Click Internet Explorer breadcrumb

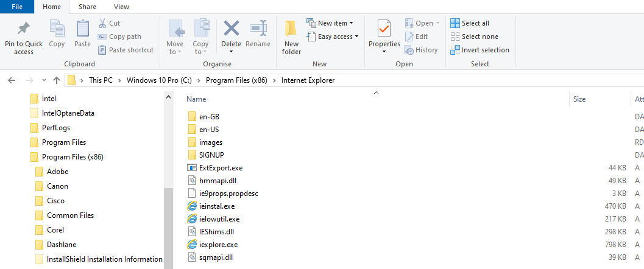tap(308, 80)
